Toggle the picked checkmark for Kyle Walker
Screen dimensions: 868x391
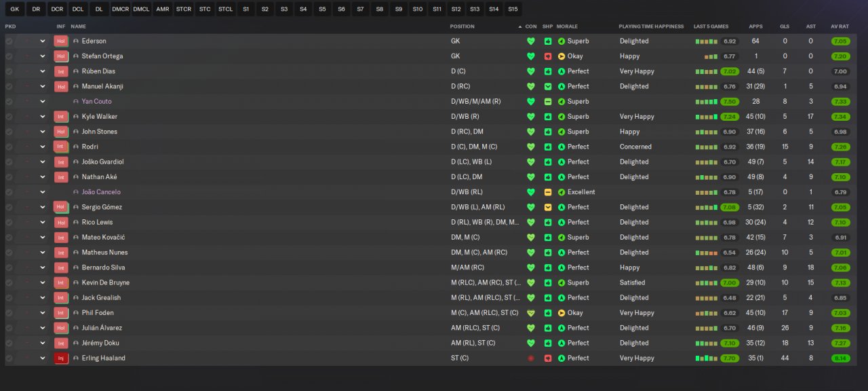pyautogui.click(x=9, y=117)
